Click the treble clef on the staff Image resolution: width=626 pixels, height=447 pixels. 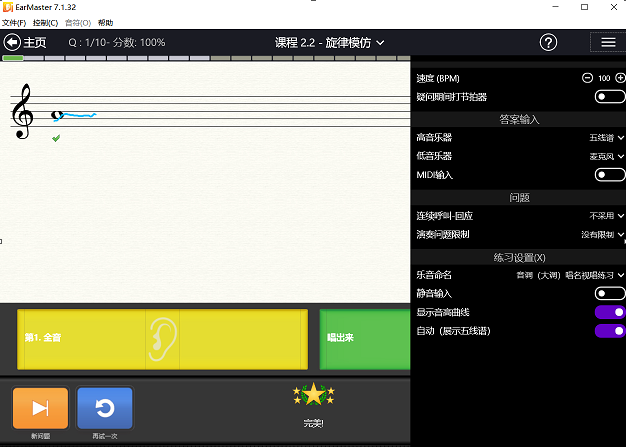22,110
